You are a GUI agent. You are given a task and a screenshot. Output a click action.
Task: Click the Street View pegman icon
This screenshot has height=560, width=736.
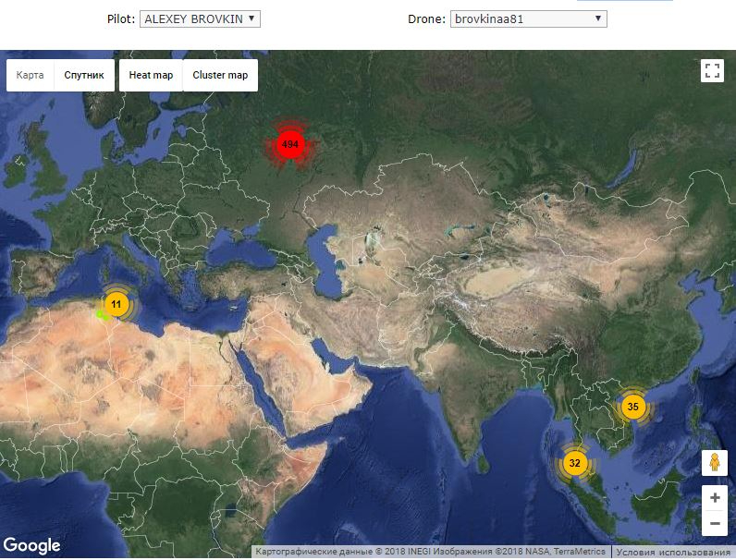[714, 463]
